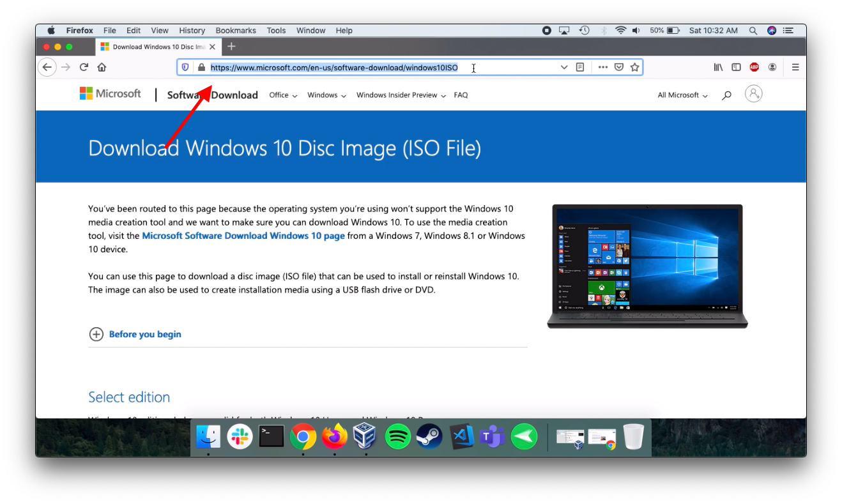Open Microsoft Software Download Windows 10 page link

(x=243, y=236)
